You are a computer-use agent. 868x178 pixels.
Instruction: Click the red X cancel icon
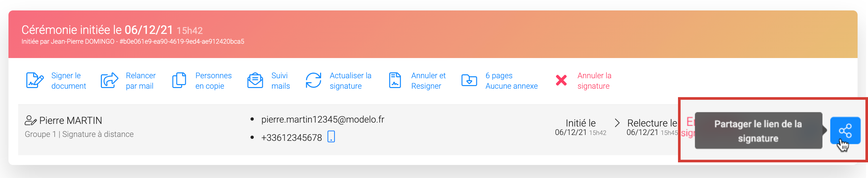(561, 81)
